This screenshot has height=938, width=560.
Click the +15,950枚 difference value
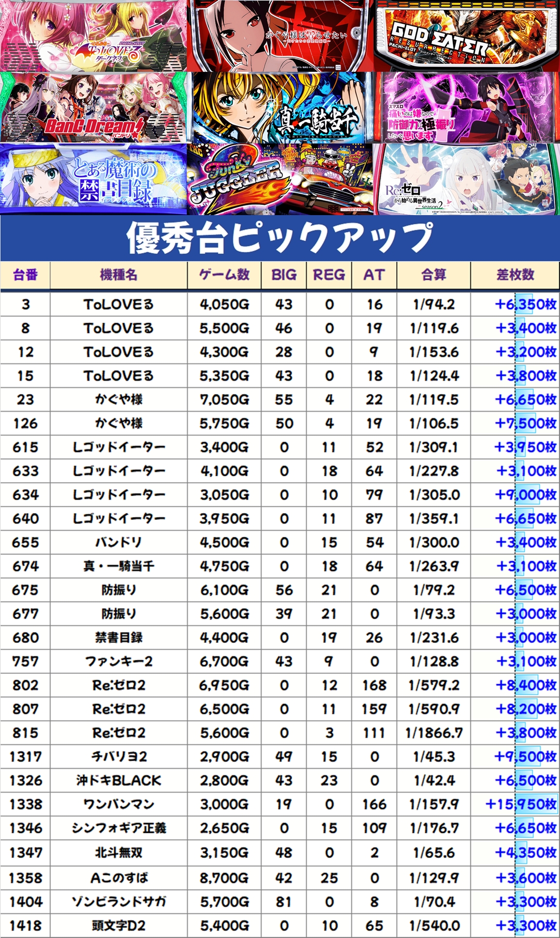click(521, 804)
